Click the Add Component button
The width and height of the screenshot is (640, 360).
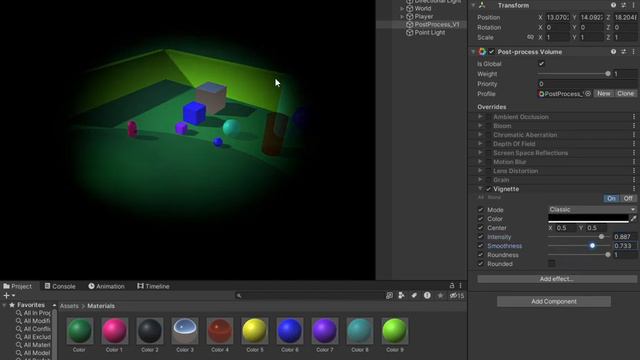(x=554, y=301)
